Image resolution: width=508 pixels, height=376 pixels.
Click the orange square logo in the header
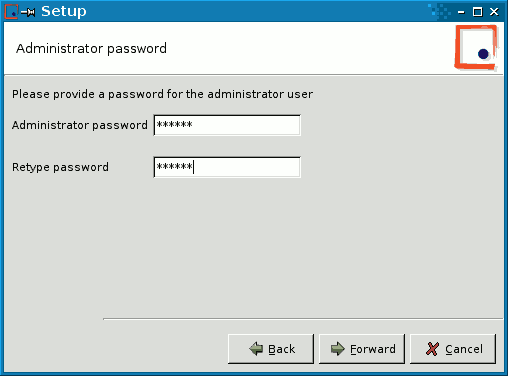click(x=476, y=47)
